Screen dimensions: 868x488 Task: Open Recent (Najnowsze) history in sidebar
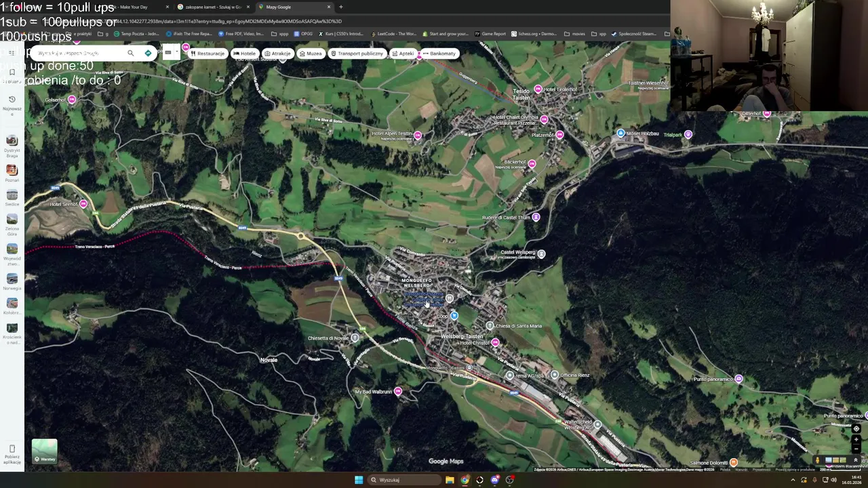[x=12, y=104]
